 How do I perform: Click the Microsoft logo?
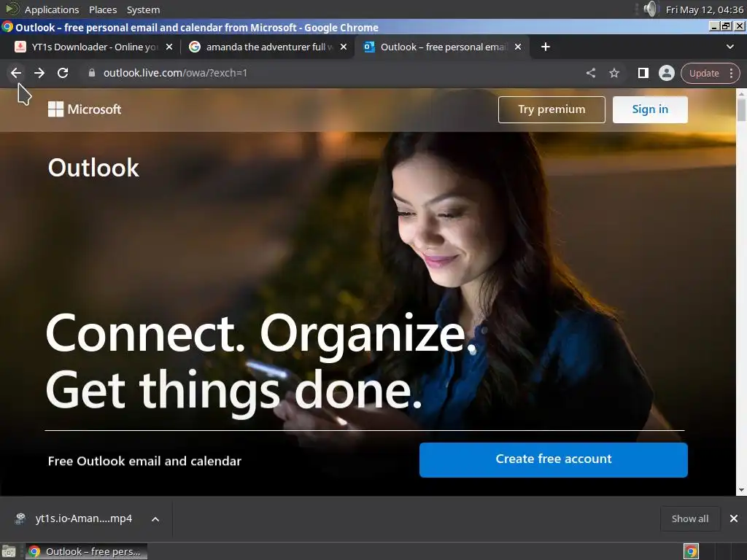pos(85,109)
